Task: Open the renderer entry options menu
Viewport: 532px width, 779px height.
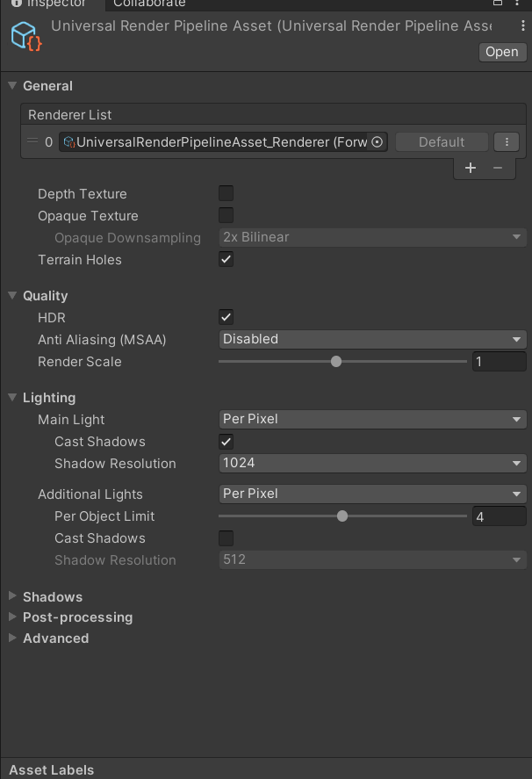Action: [x=507, y=141]
